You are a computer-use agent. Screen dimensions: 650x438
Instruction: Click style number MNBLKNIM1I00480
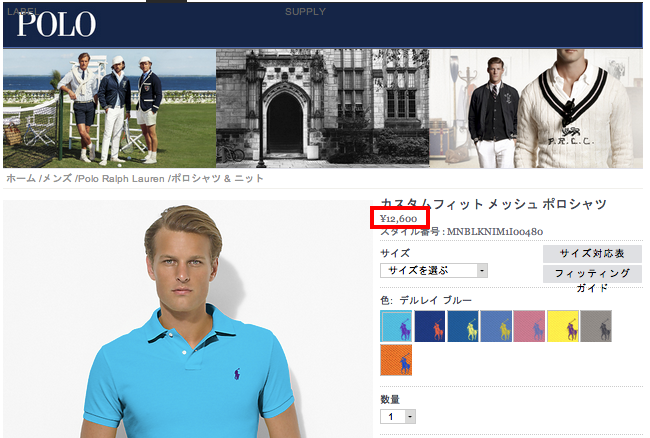pyautogui.click(x=495, y=232)
